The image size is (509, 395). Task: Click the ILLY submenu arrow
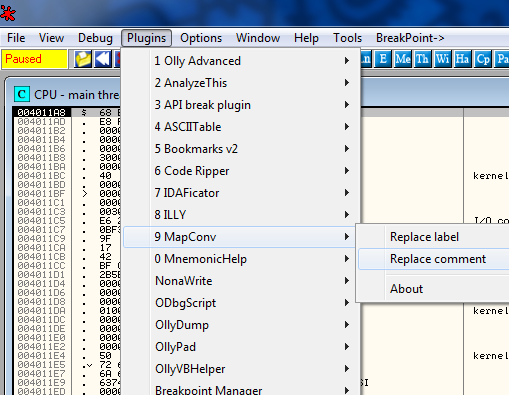(347, 215)
